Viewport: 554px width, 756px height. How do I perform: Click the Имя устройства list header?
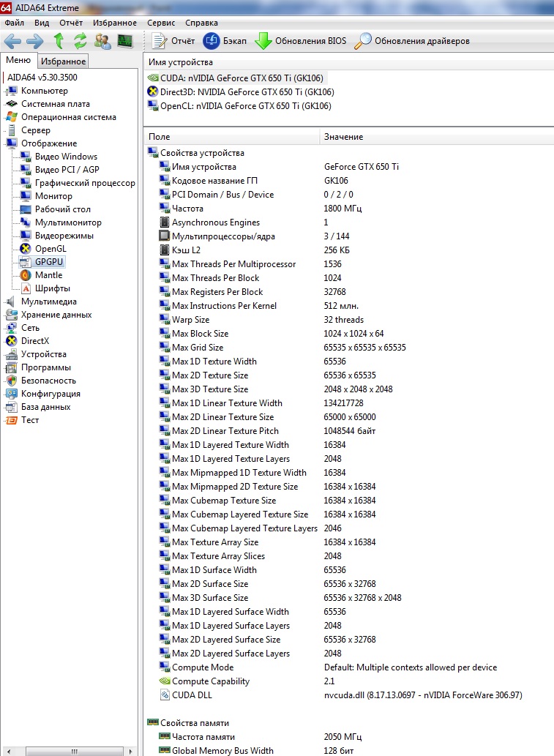(348, 62)
